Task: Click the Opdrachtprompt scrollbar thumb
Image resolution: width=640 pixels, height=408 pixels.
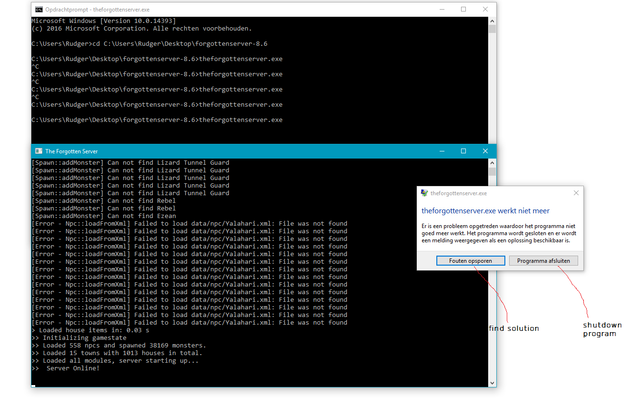Action: [x=492, y=29]
